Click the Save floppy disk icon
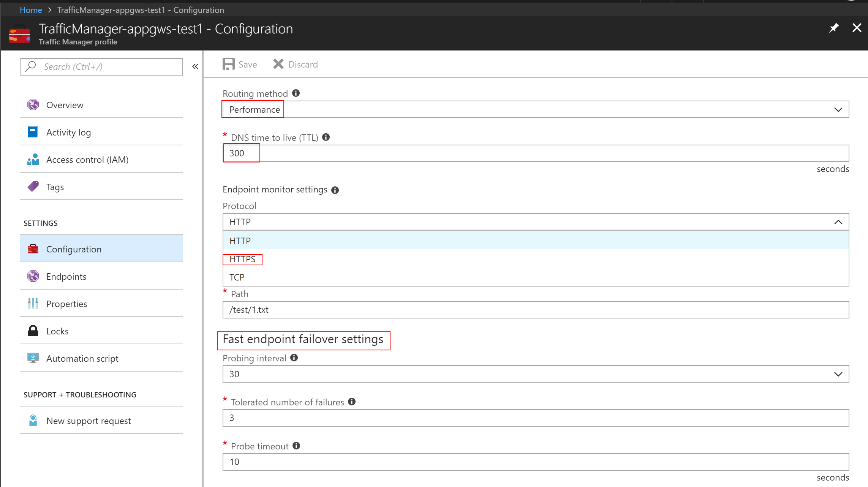The height and width of the screenshot is (487, 868). pyautogui.click(x=228, y=64)
